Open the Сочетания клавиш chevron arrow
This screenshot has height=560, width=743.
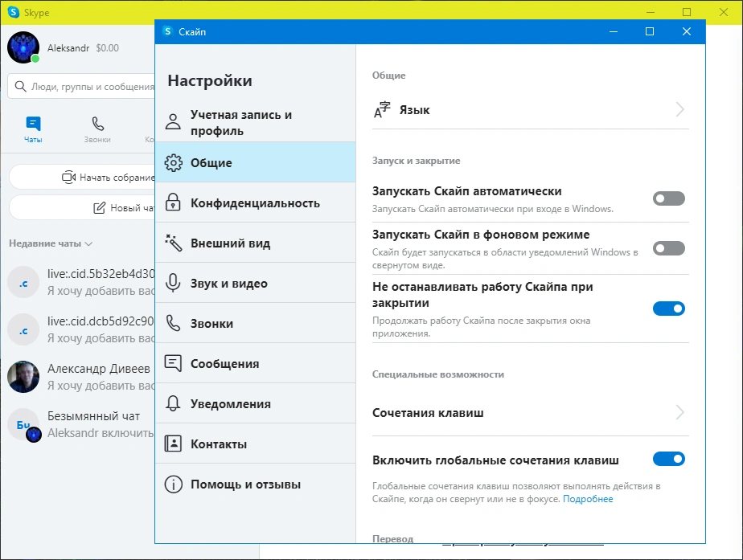680,412
